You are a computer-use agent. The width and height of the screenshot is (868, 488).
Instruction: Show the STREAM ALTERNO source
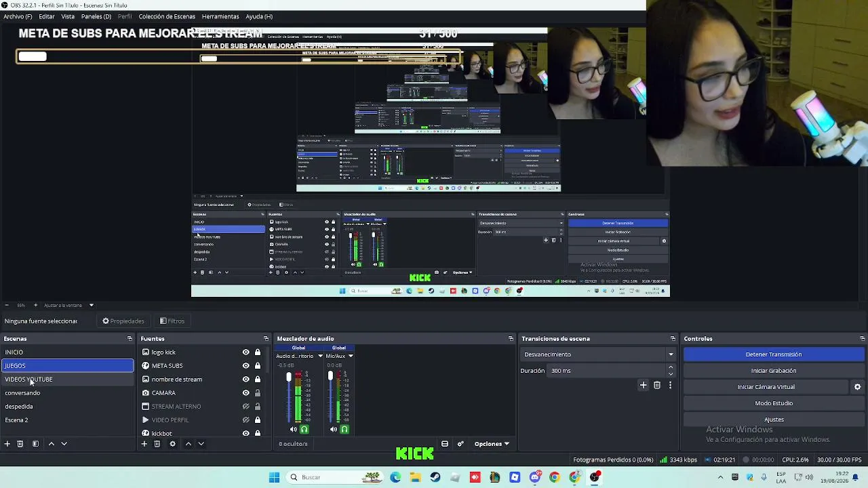click(245, 407)
